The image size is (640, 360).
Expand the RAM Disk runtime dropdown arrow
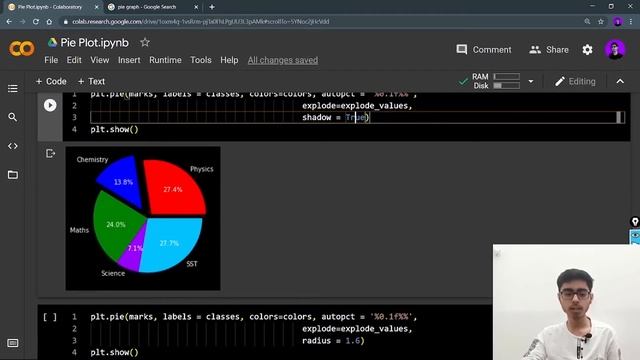531,81
